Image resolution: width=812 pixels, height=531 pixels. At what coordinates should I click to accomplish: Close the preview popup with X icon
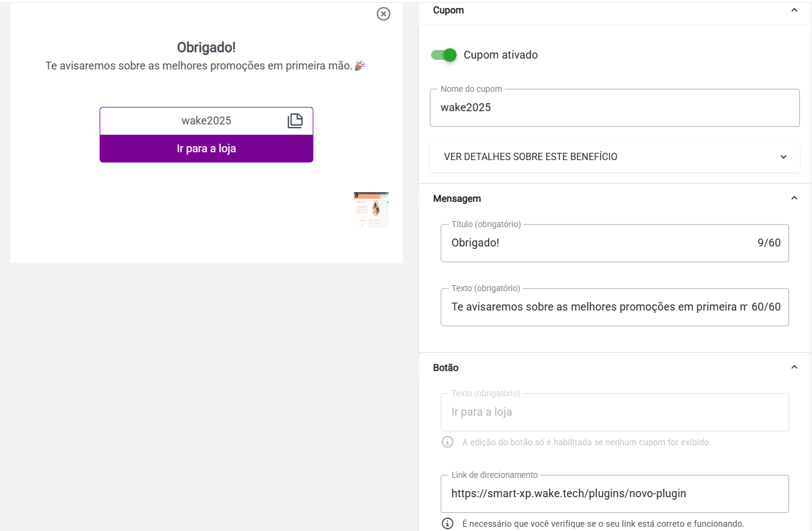(383, 14)
